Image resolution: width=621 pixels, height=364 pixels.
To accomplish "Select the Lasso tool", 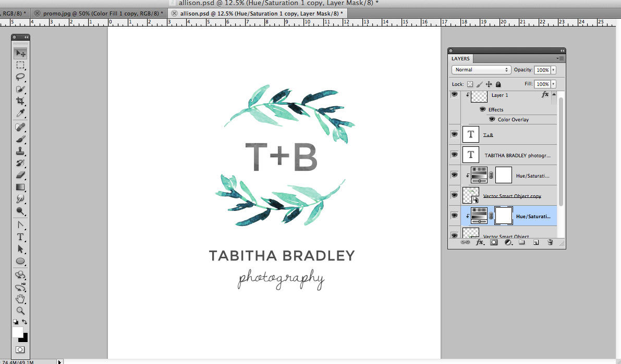I will (x=20, y=77).
